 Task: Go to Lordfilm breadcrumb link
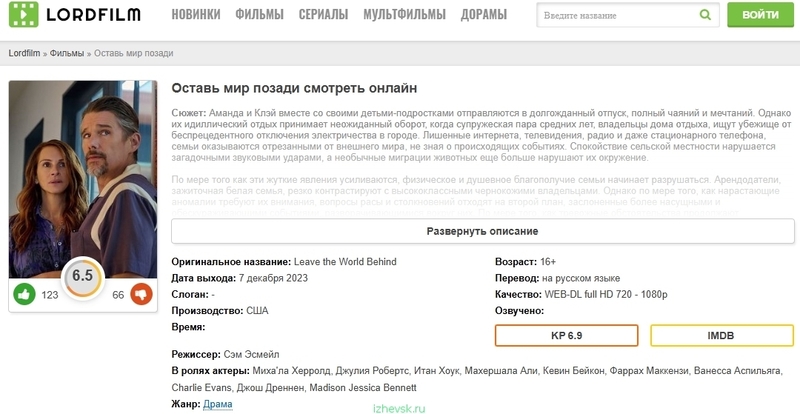(24, 53)
